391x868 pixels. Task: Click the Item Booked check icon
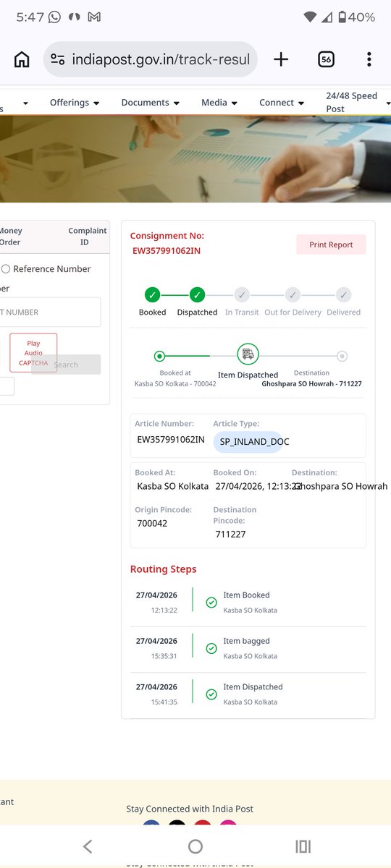[x=211, y=603]
